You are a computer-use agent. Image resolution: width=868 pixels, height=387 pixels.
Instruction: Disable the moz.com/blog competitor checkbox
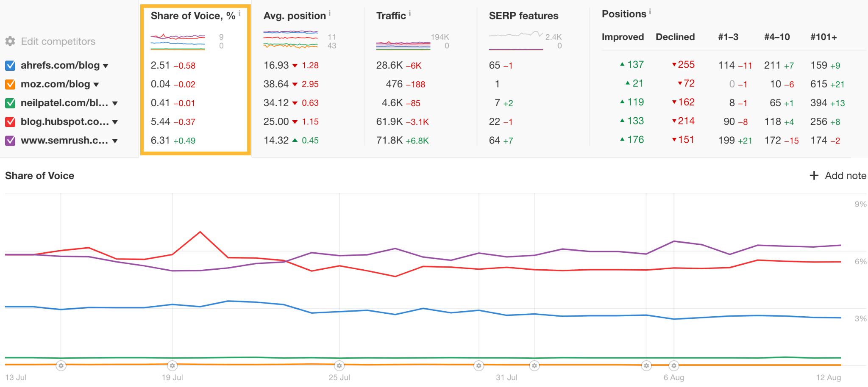[x=9, y=84]
